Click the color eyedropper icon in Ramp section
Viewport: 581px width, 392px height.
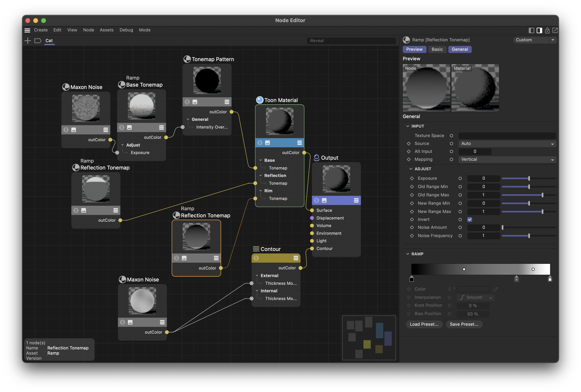(x=495, y=289)
